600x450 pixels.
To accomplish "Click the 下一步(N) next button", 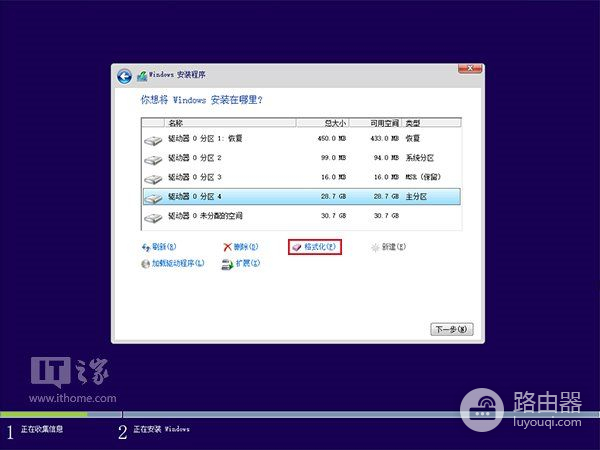I will pyautogui.click(x=452, y=329).
